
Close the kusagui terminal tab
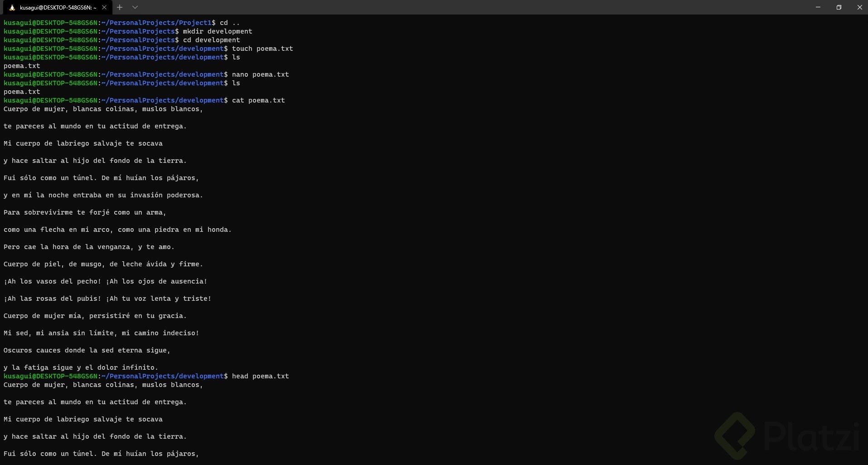(x=104, y=7)
